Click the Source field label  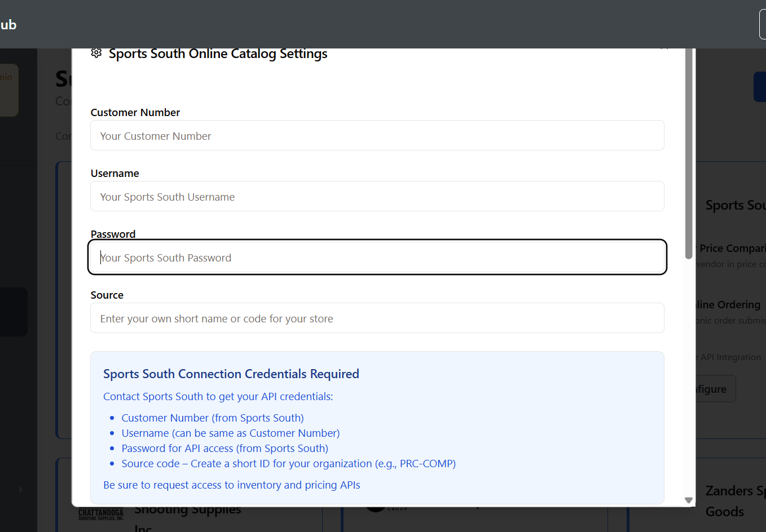(107, 295)
